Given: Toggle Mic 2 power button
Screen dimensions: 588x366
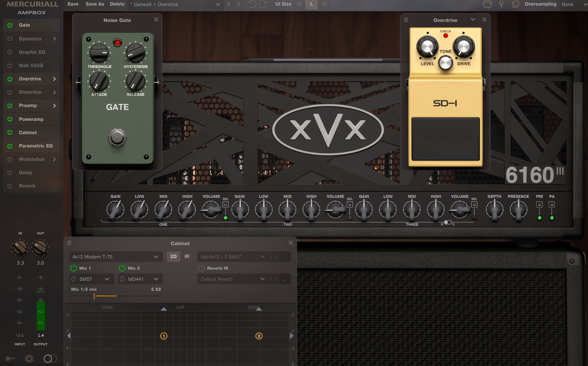Looking at the screenshot, I should (122, 268).
